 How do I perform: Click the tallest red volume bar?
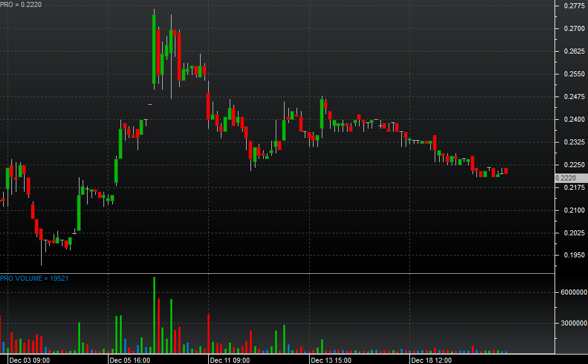tap(158, 325)
